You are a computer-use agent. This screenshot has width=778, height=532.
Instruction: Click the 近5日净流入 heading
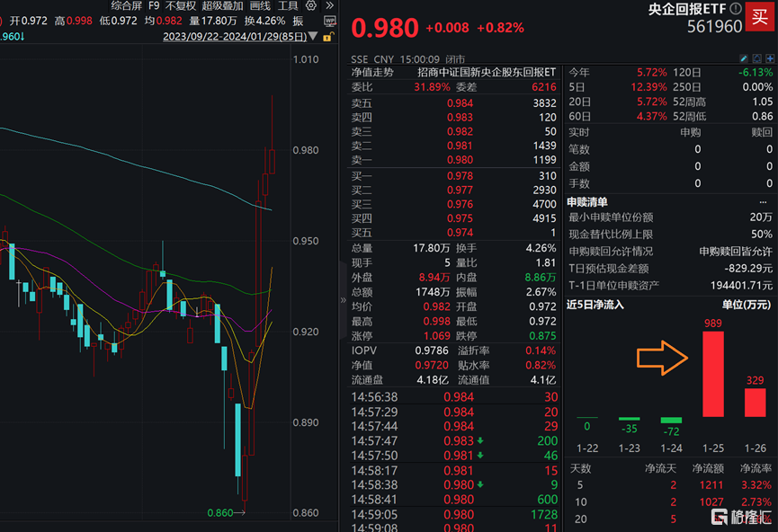point(595,305)
